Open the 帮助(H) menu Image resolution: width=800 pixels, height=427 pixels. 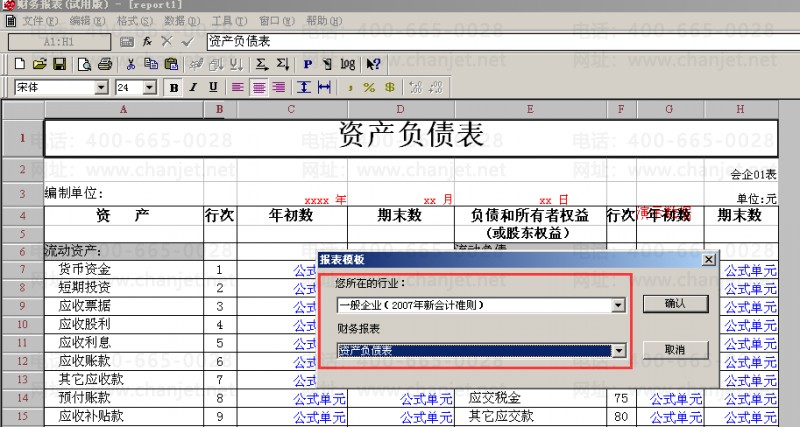coord(324,21)
